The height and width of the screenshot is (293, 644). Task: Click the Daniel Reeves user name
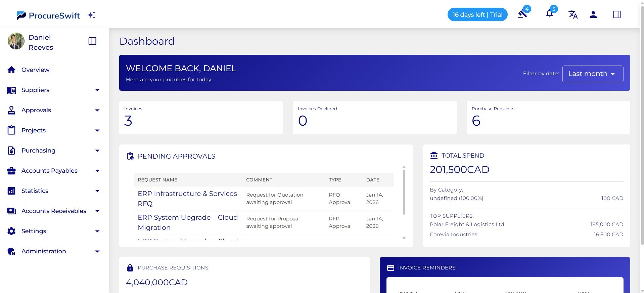click(x=41, y=42)
